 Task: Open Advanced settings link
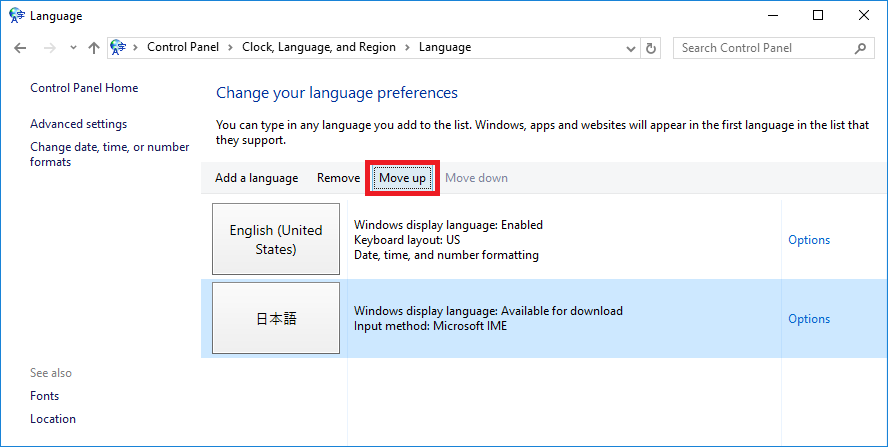click(x=78, y=124)
